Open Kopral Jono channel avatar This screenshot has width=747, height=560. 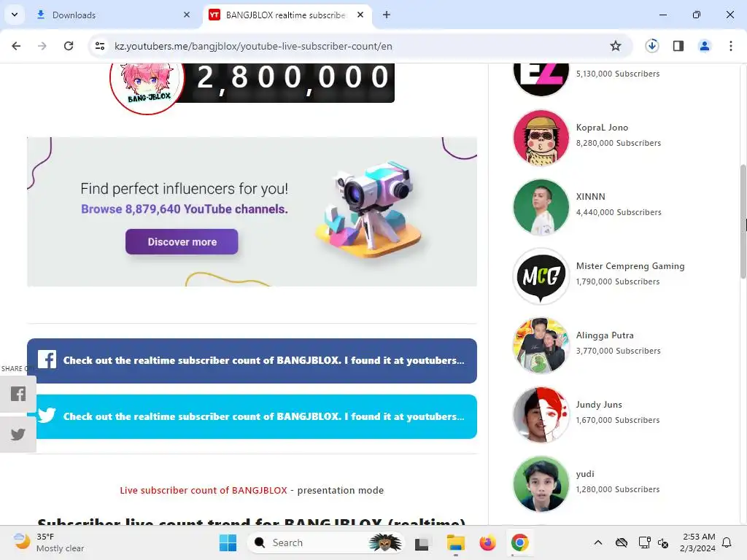(x=541, y=138)
